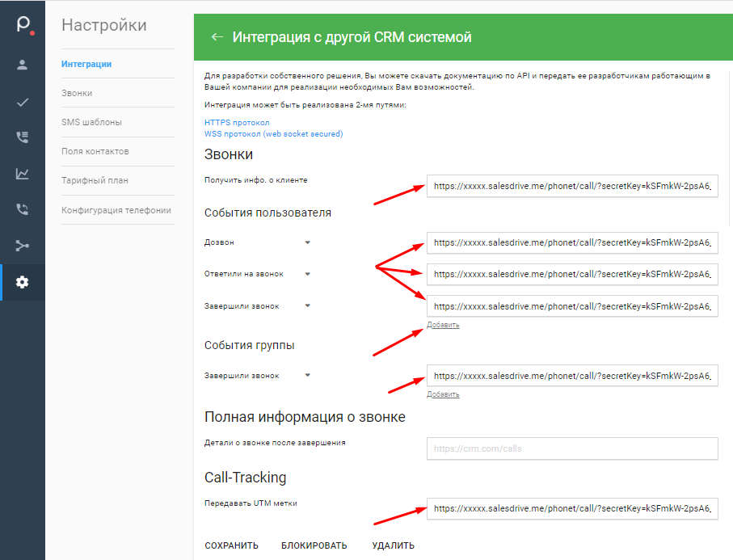Open SMS шаблоны settings section

tap(91, 122)
